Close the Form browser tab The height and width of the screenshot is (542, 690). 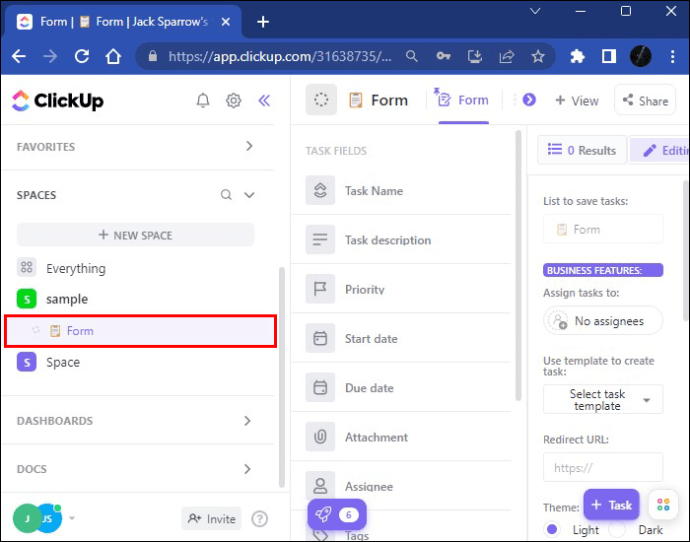(x=226, y=22)
